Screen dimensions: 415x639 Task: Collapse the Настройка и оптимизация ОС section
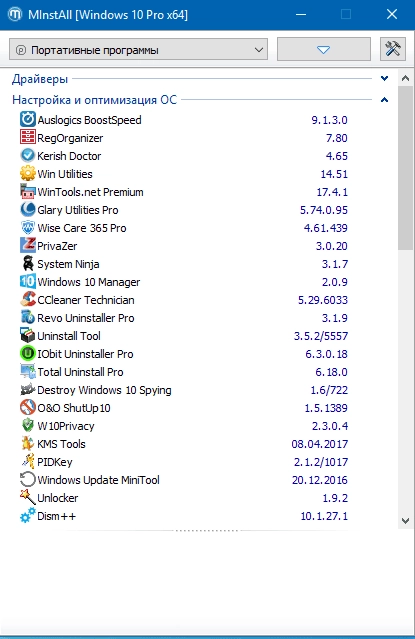(384, 99)
